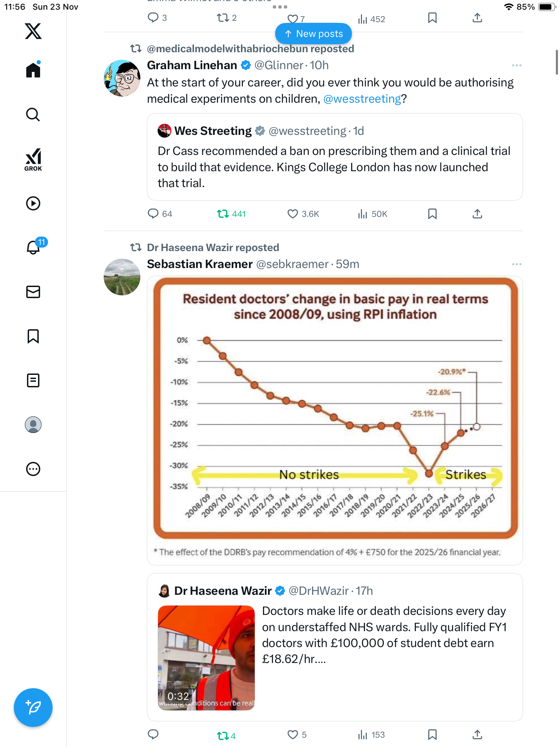Share Graham Linehan's post
This screenshot has width=560, height=747.
click(477, 214)
